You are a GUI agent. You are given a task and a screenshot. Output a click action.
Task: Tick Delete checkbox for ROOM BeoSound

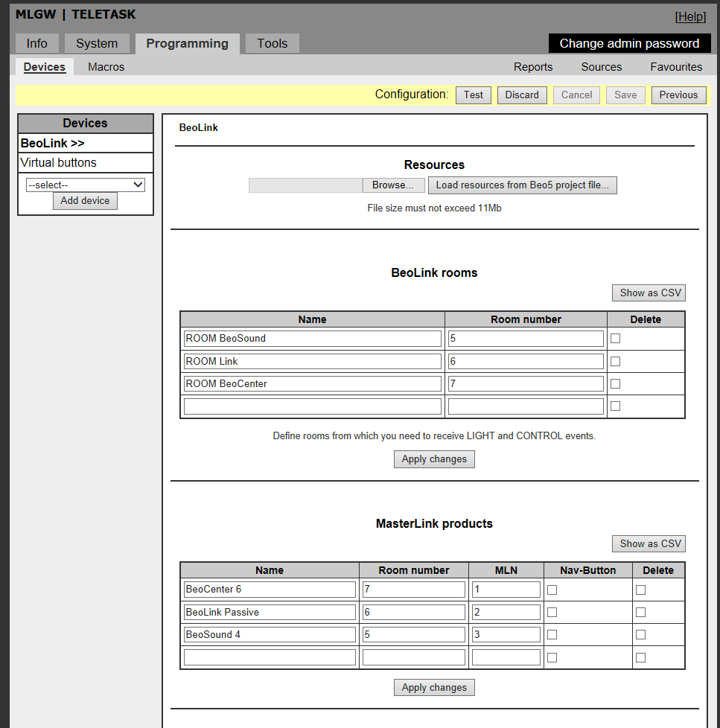tap(616, 339)
